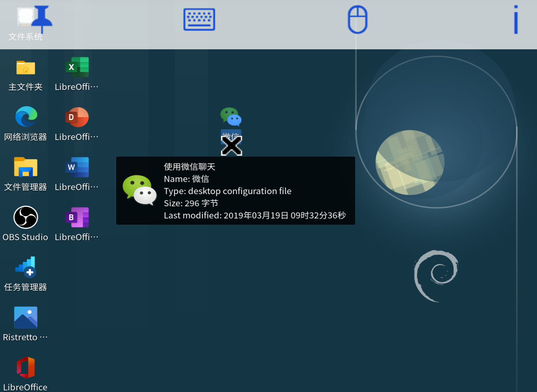Open the 网络浏览器 Edge browser icon
Image resolution: width=537 pixels, height=392 pixels.
(x=26, y=117)
